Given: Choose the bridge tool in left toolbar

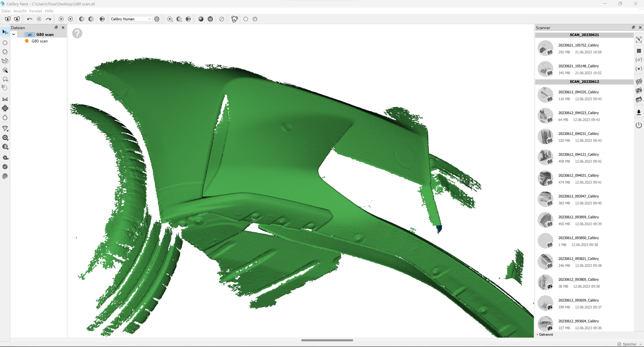Looking at the screenshot, I should pos(5,99).
